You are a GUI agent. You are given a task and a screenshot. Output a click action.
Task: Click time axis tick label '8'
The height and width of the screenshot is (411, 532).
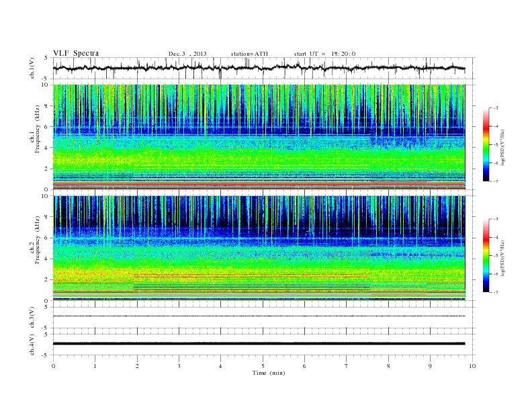pyautogui.click(x=388, y=366)
